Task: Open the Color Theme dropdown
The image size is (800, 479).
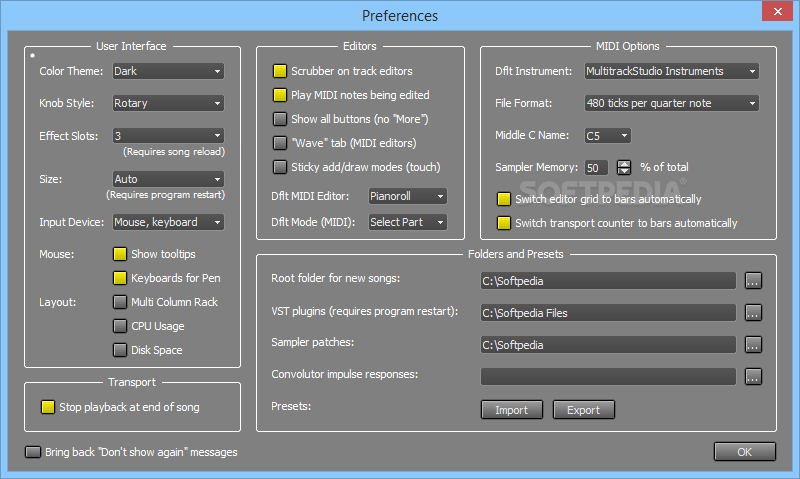Action: [168, 71]
